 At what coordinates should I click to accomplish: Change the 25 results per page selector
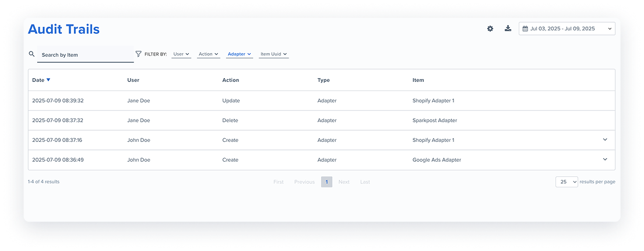pos(567,182)
